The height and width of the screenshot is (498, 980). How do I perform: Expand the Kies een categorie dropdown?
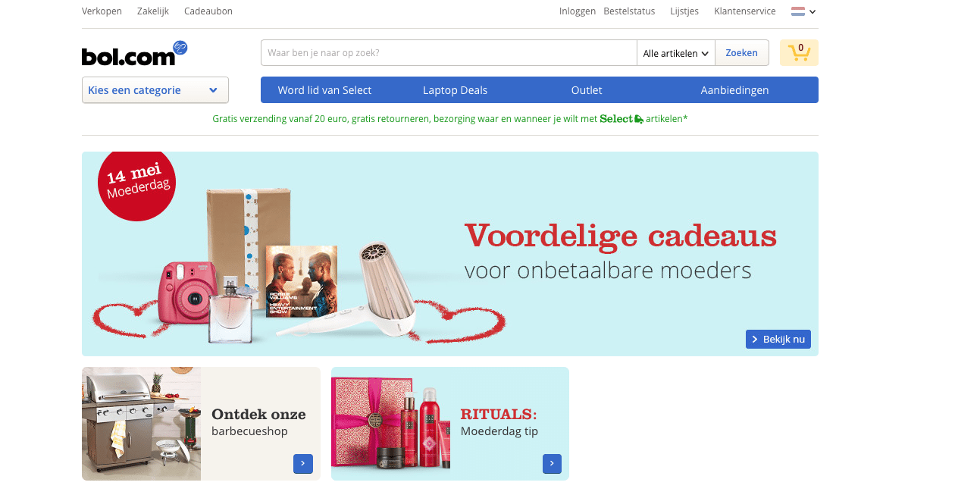[155, 90]
